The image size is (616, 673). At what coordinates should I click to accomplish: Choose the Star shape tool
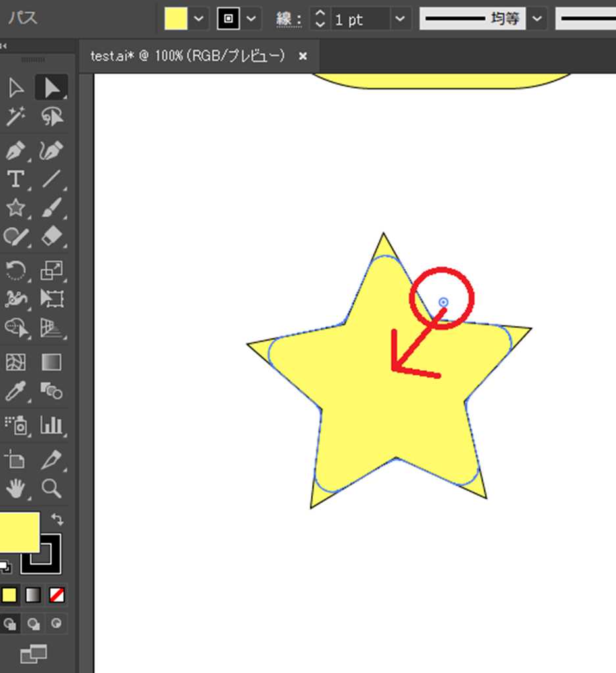[x=15, y=208]
